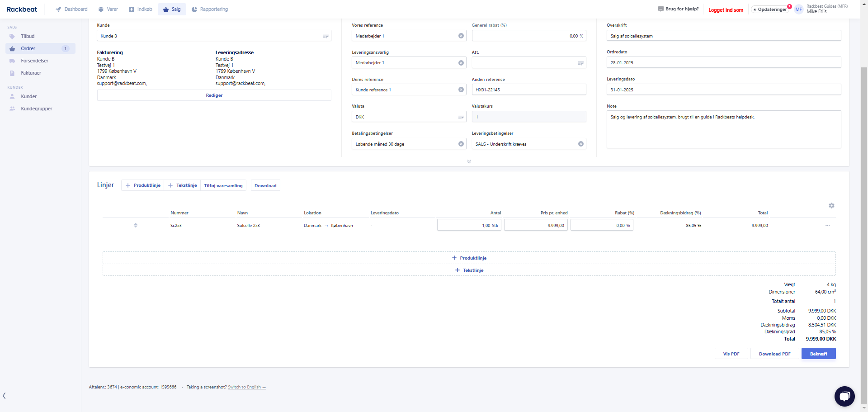Screen dimensions: 868x412
Task: Collapse the left sidebar with arrow
Action: pos(5,396)
